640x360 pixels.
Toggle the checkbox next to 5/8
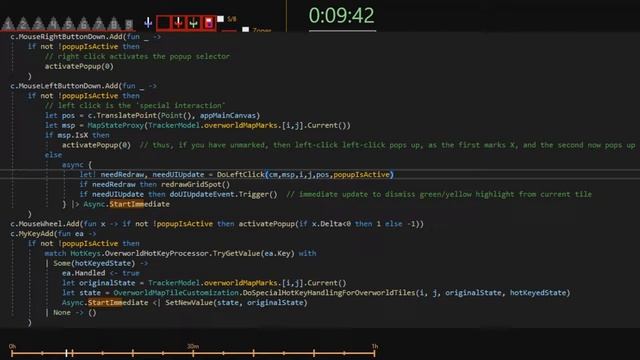click(x=220, y=19)
